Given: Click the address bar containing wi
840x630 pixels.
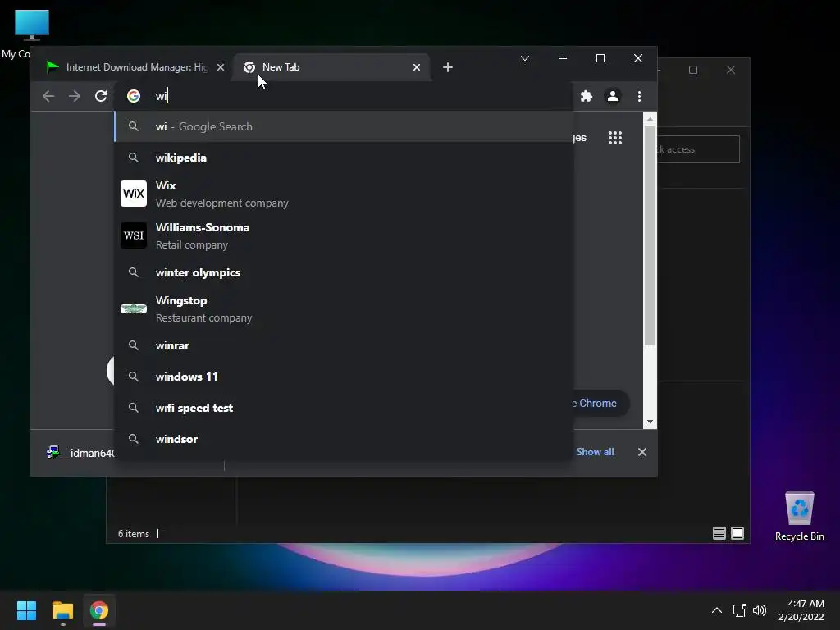Looking at the screenshot, I should [343, 96].
